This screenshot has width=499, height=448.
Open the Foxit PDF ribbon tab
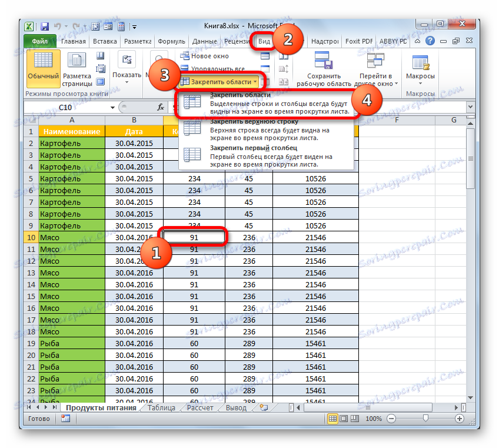[359, 41]
